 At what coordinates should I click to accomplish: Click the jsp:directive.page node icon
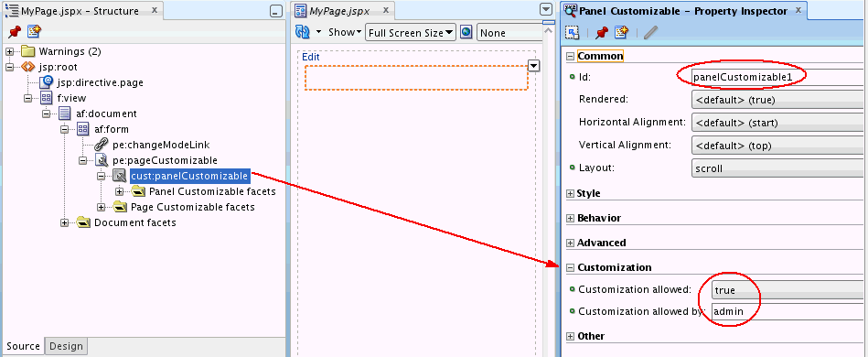(x=47, y=82)
